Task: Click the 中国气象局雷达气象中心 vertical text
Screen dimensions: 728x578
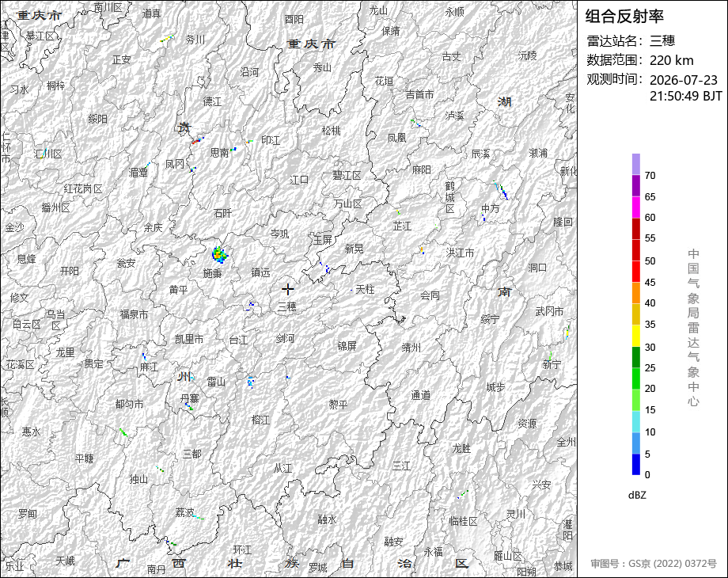Action: coord(693,328)
